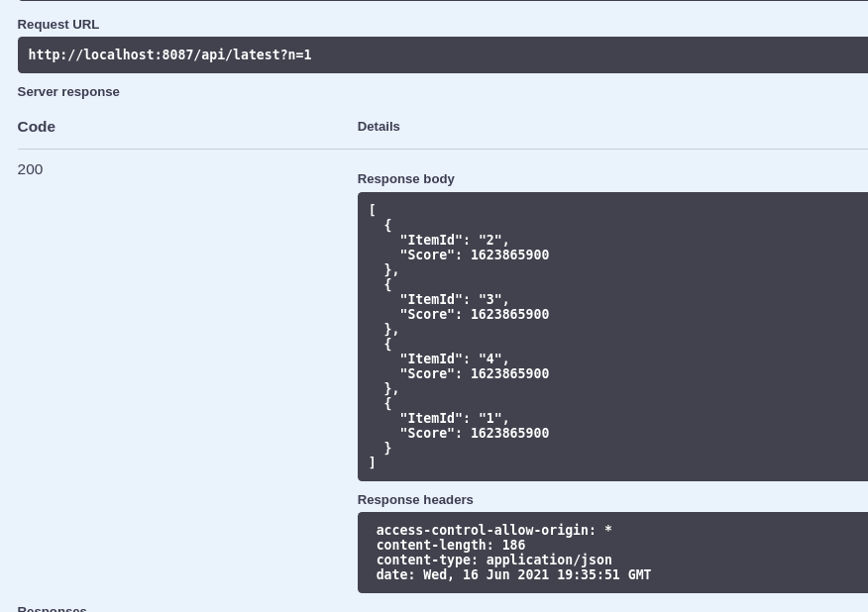The width and height of the screenshot is (868, 612).
Task: Select the 200 response code
Action: [x=30, y=168]
